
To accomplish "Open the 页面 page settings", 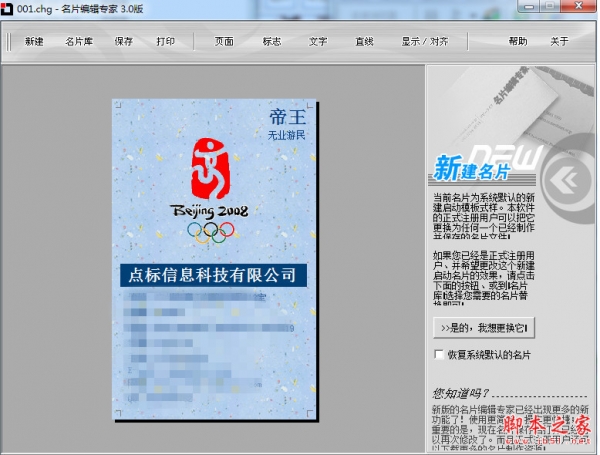I will (224, 41).
